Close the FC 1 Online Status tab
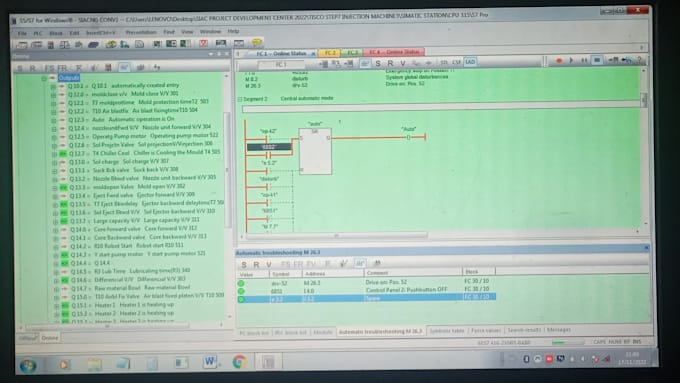The width and height of the screenshot is (680, 383). tap(314, 54)
